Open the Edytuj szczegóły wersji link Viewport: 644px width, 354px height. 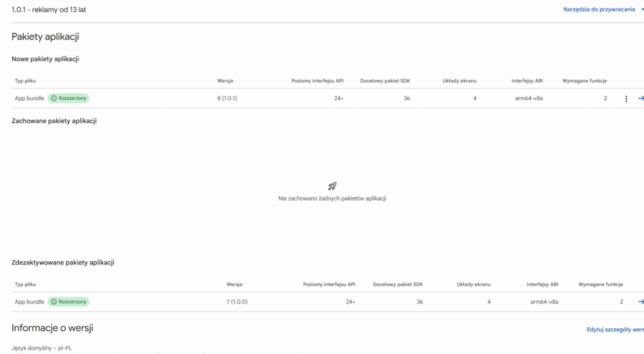coord(615,330)
